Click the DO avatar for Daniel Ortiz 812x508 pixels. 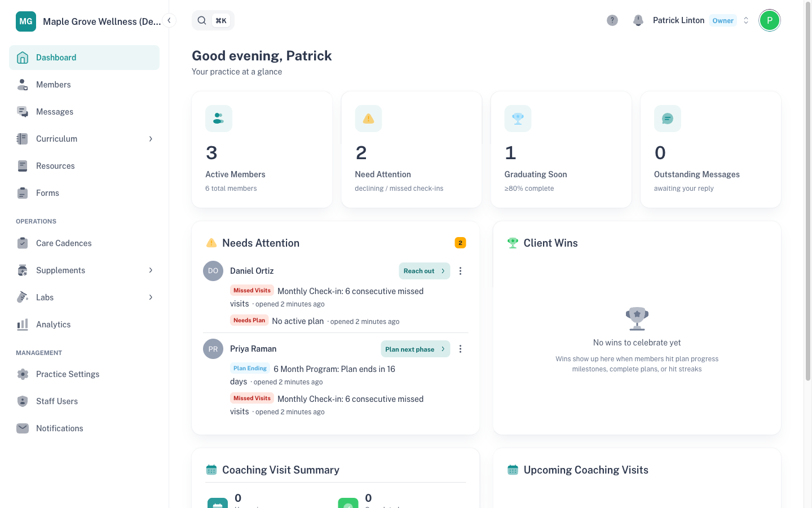[213, 271]
